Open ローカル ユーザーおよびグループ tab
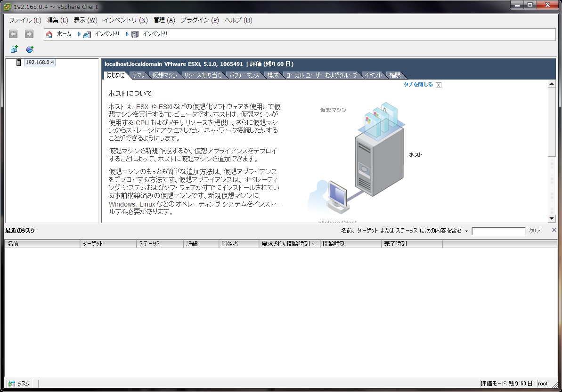This screenshot has width=562, height=392. coord(321,75)
